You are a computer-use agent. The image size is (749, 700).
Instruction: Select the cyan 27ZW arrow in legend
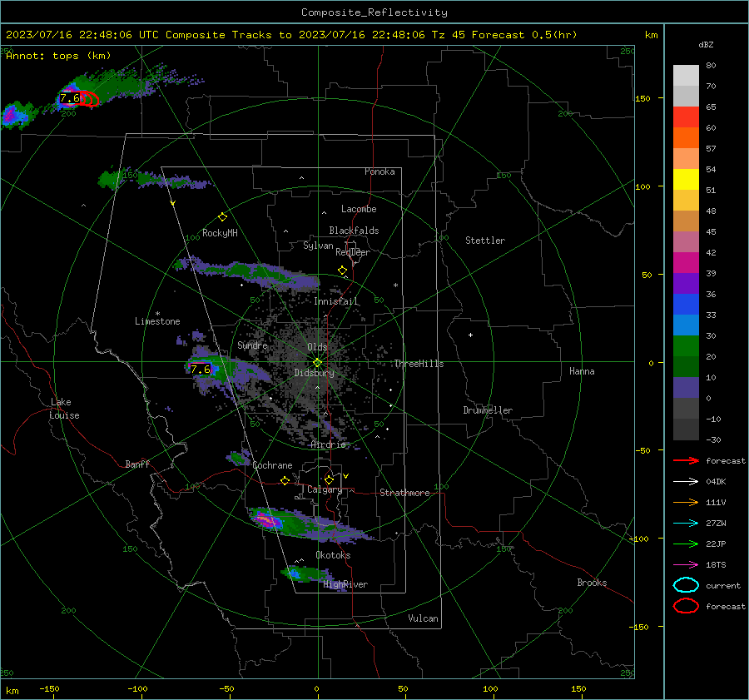point(686,524)
